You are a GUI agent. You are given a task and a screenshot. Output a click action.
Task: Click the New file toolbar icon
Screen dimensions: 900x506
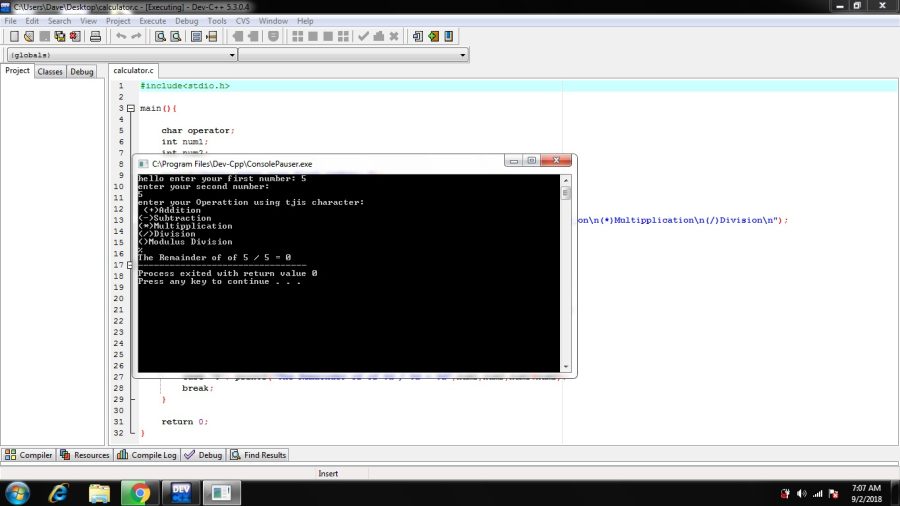(14, 36)
